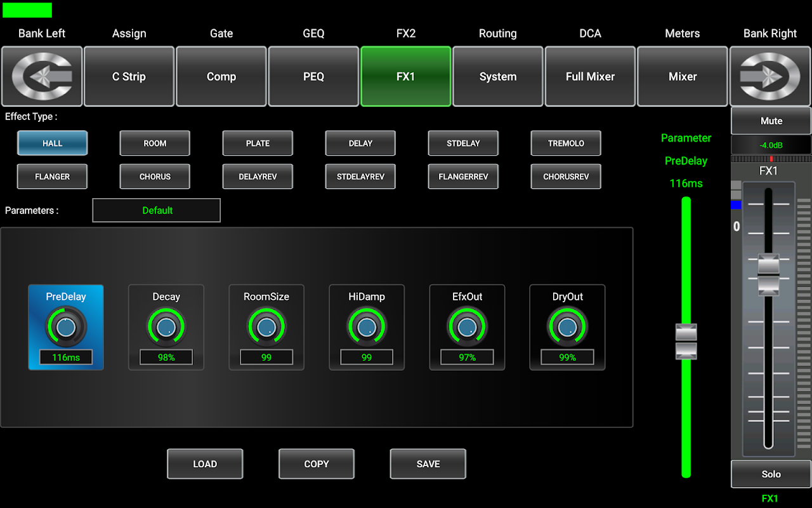Choose the HALL effect type
Screen dimensions: 812x508
[x=52, y=144]
